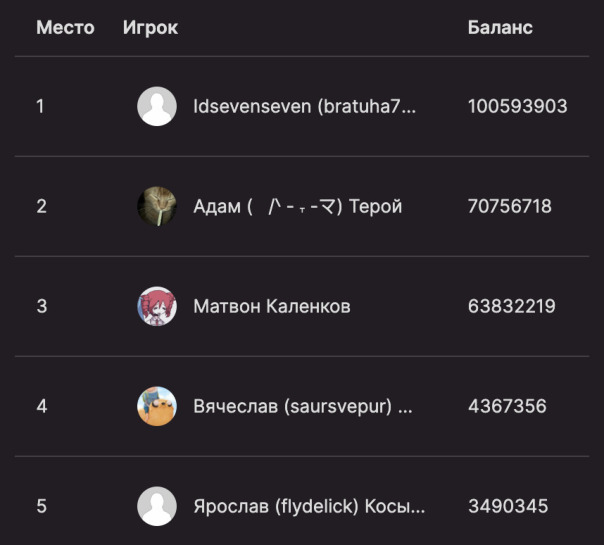The width and height of the screenshot is (604, 545).
Task: Select balance value 70756718
Action: click(509, 206)
